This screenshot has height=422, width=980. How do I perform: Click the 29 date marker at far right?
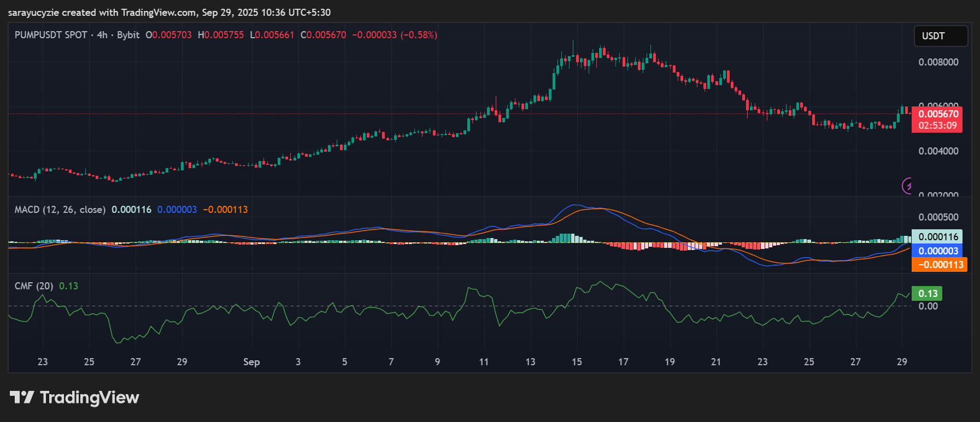click(x=902, y=362)
